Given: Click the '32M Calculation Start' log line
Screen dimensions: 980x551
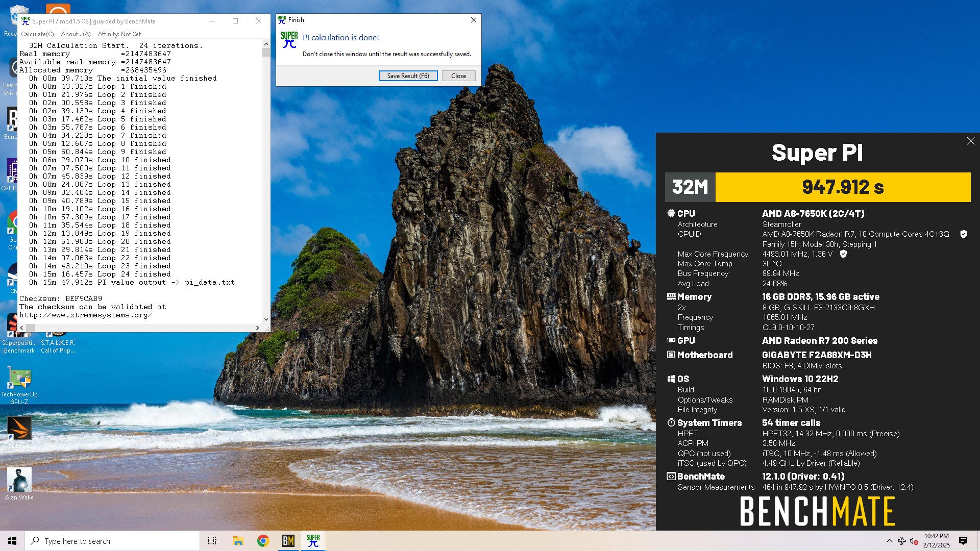Looking at the screenshot, I should [115, 45].
